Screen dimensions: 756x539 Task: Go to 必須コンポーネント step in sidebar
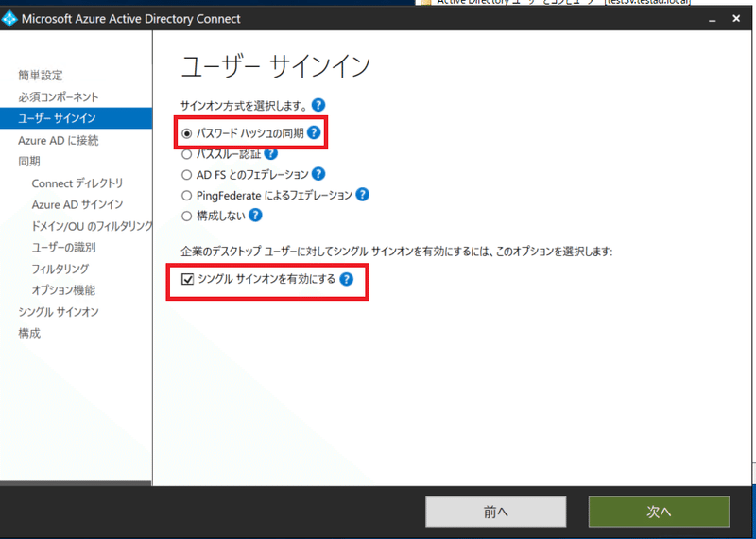point(59,97)
